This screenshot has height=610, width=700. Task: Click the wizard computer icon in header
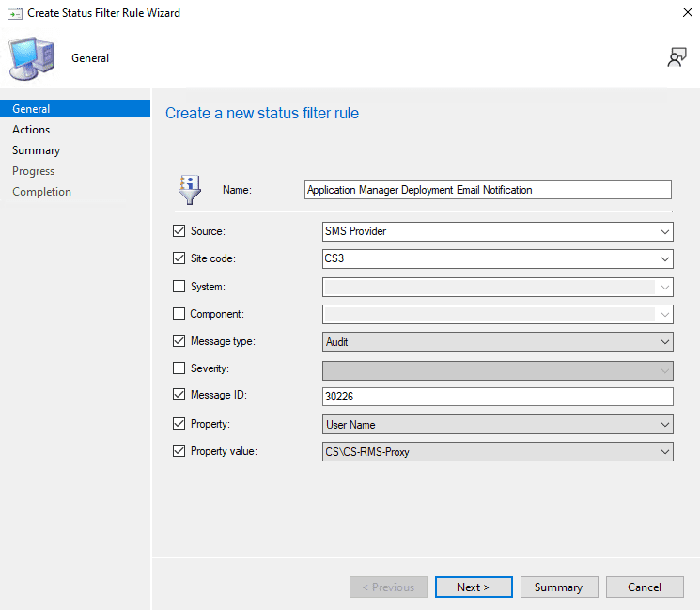point(32,58)
